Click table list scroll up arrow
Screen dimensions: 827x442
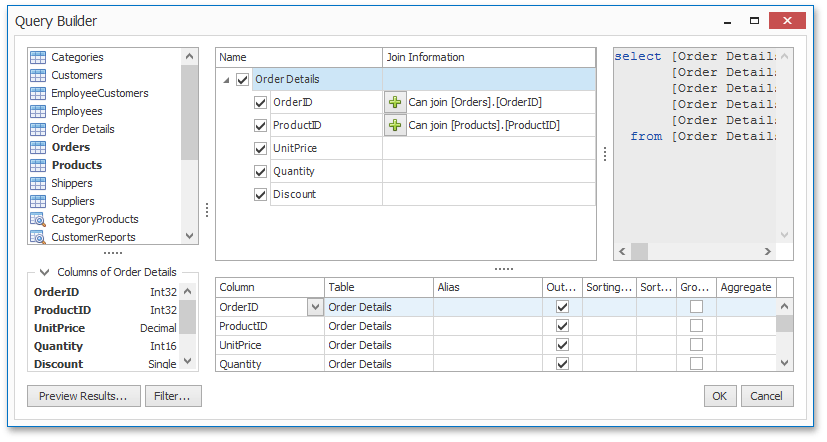coord(189,56)
